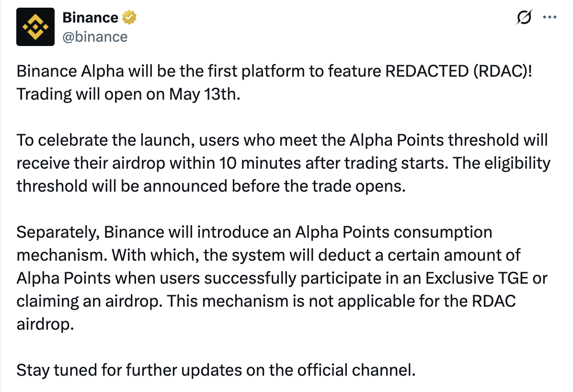Open the Binance profile avatar logo
Image resolution: width=573 pixels, height=392 pixels.
[35, 27]
